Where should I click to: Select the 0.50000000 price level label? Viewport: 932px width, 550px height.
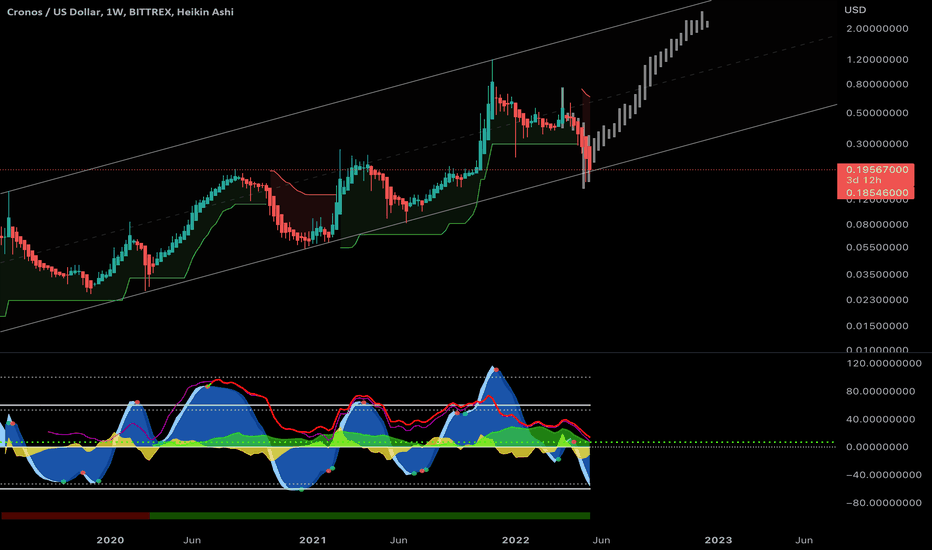point(877,113)
